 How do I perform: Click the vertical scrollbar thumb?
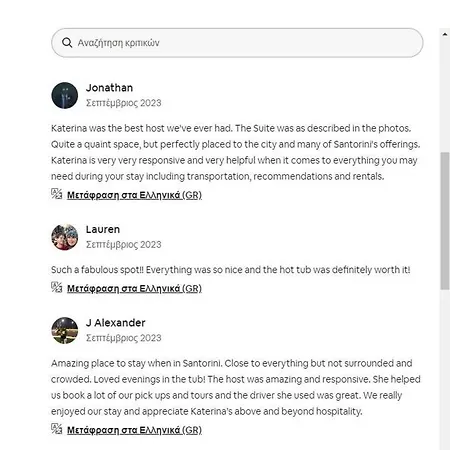click(445, 221)
